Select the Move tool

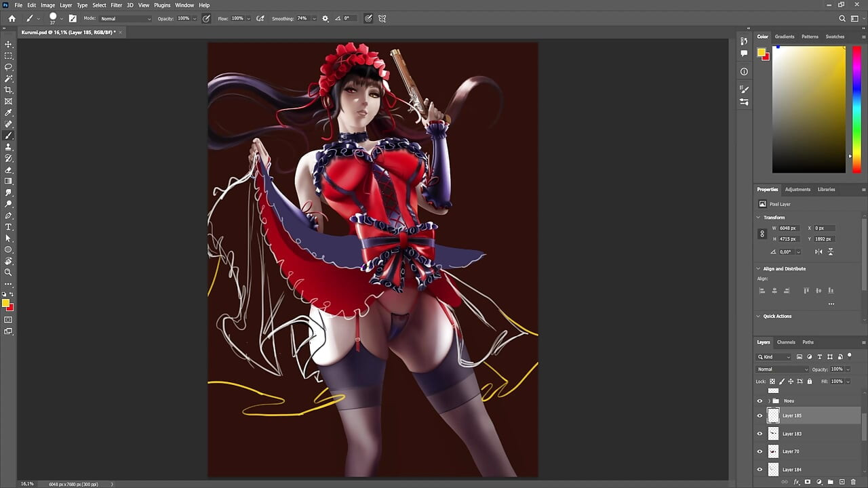click(9, 44)
